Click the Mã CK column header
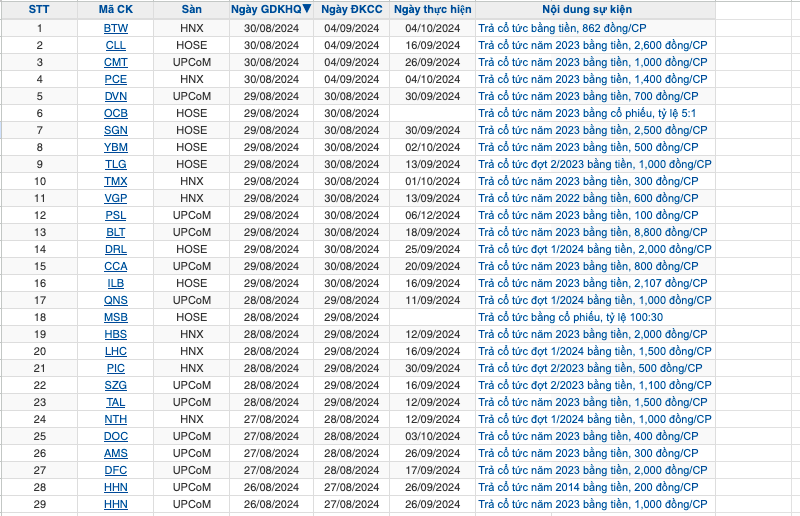Image resolution: width=800 pixels, height=516 pixels. coord(116,9)
